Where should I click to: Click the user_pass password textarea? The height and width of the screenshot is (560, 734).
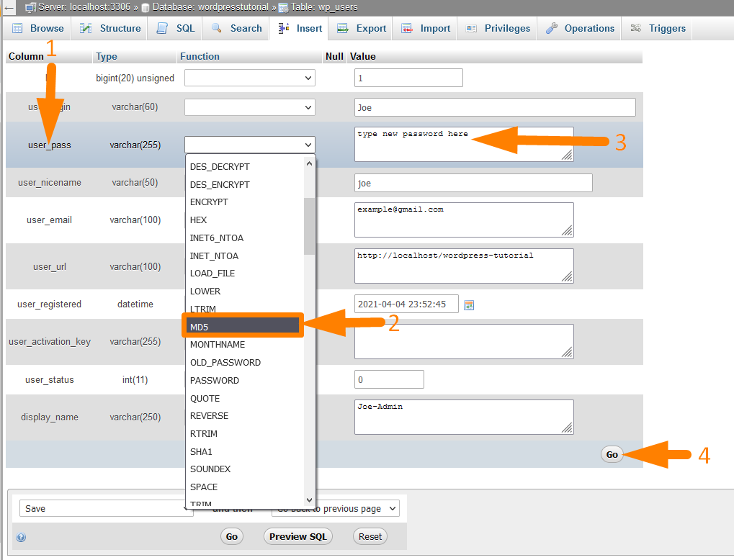464,144
